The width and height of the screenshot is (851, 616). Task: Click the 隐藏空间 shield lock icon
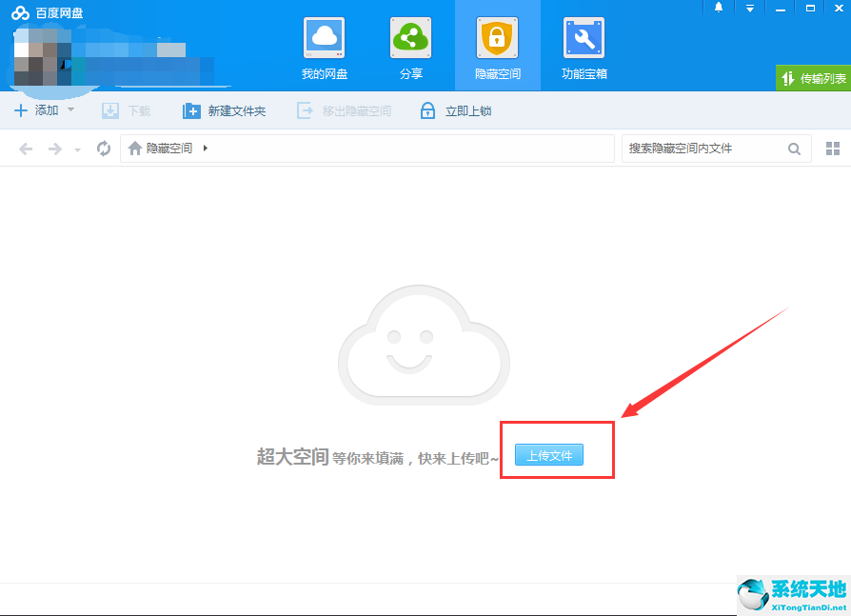click(x=497, y=38)
